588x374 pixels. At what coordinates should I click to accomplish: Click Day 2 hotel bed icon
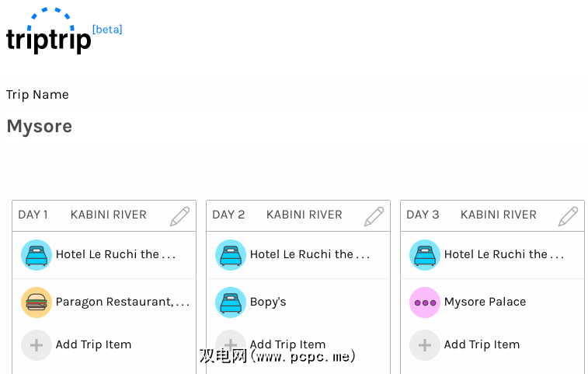[x=231, y=255]
